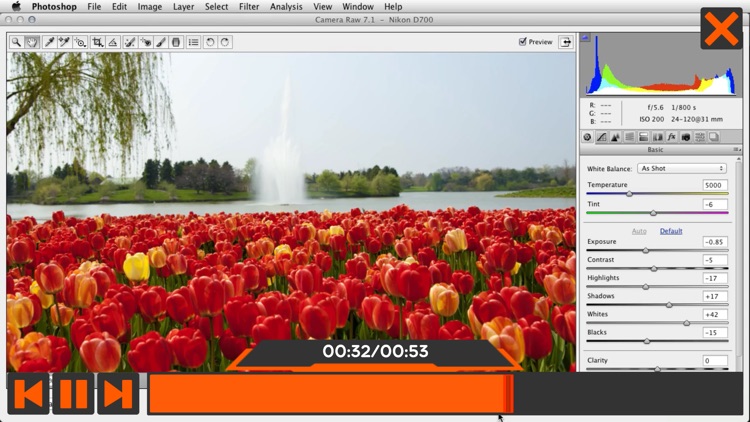Click the Shadows value field
Screen dimensions: 750x422
tap(715, 297)
